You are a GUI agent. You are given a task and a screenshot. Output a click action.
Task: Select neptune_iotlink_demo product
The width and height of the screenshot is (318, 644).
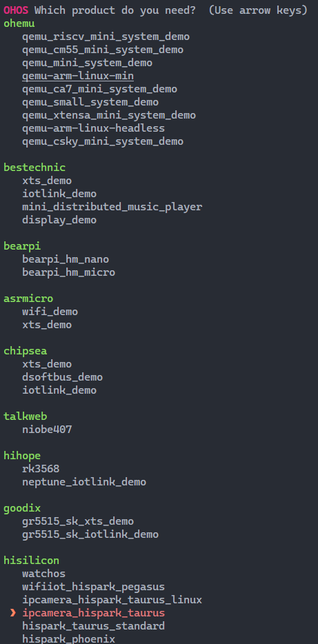point(84,482)
